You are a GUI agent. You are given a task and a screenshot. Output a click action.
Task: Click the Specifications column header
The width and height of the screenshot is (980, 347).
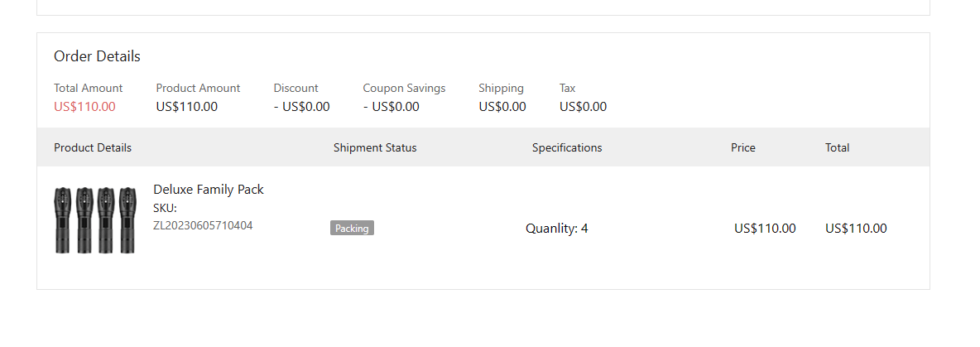click(x=567, y=148)
